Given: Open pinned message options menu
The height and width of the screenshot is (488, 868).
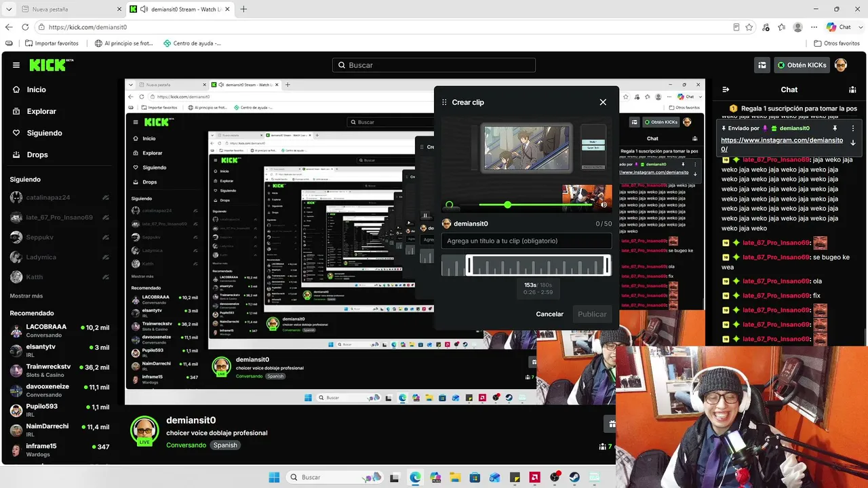Looking at the screenshot, I should (853, 128).
